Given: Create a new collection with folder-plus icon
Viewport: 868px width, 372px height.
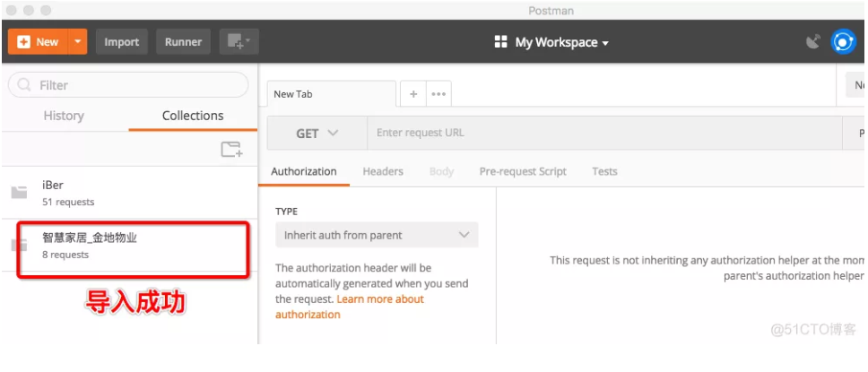Looking at the screenshot, I should point(231,150).
